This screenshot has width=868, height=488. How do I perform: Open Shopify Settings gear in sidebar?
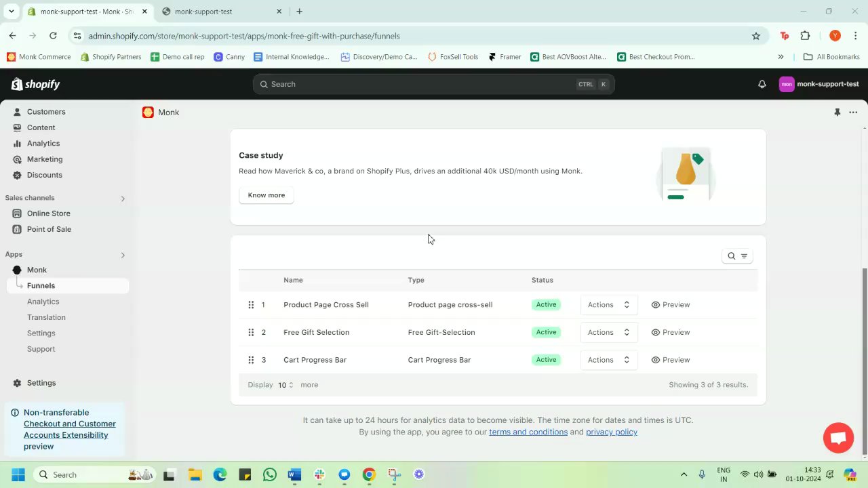(18, 383)
